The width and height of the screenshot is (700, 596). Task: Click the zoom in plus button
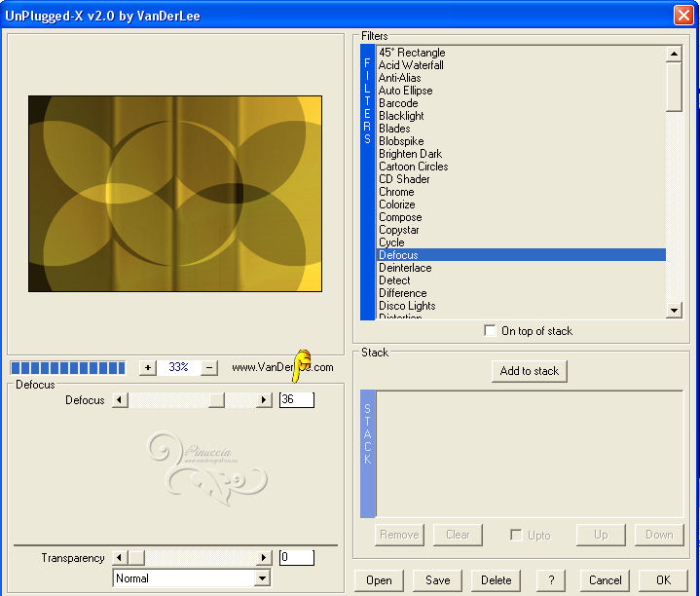tap(148, 368)
